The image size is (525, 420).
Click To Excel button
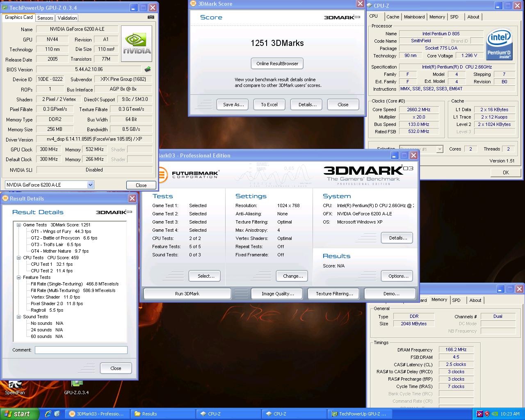click(269, 105)
